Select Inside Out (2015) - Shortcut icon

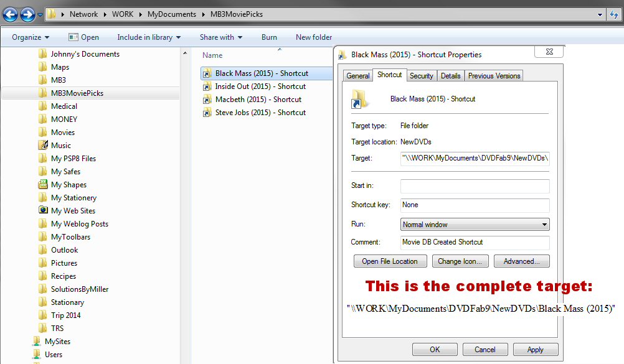click(207, 86)
